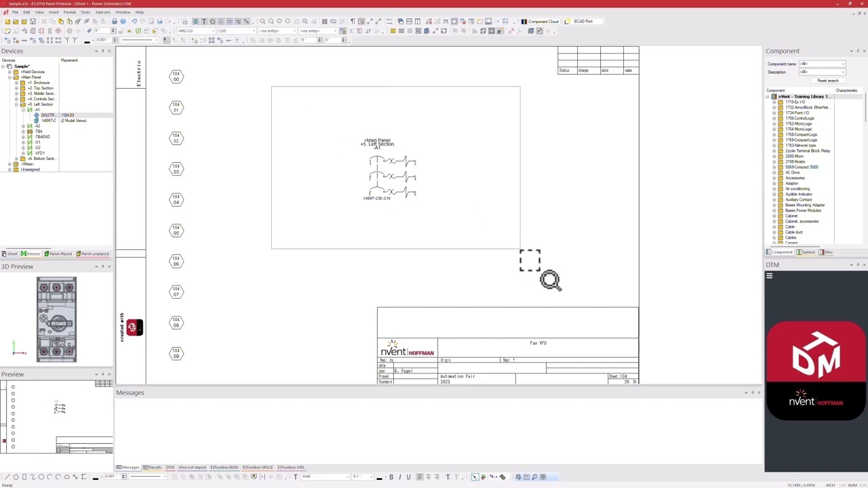Select the DISJTR device under -A1
Viewport: 868px width, 488px height.
pos(48,115)
